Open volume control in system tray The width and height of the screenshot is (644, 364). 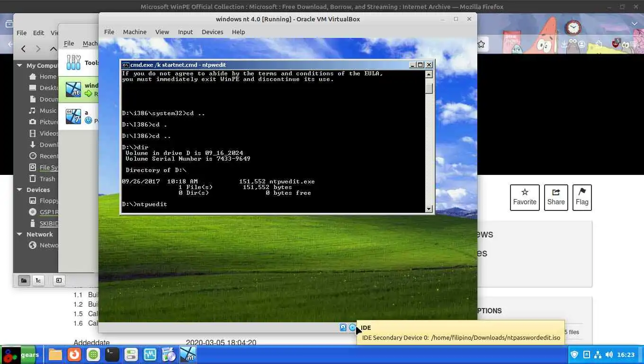pos(609,355)
